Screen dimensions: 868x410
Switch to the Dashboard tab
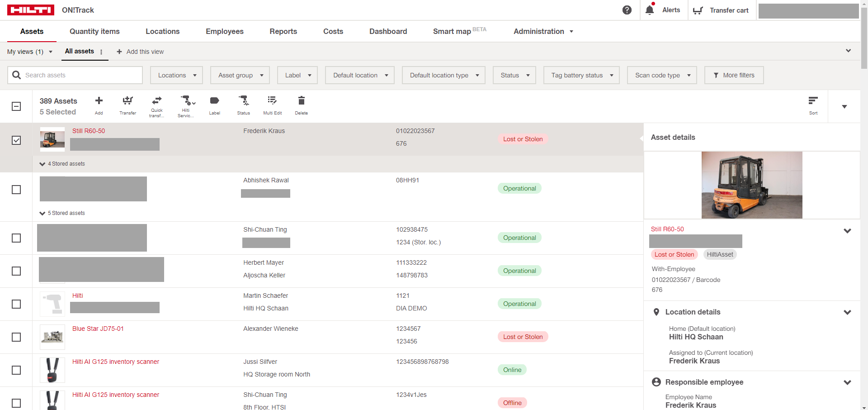click(x=388, y=31)
